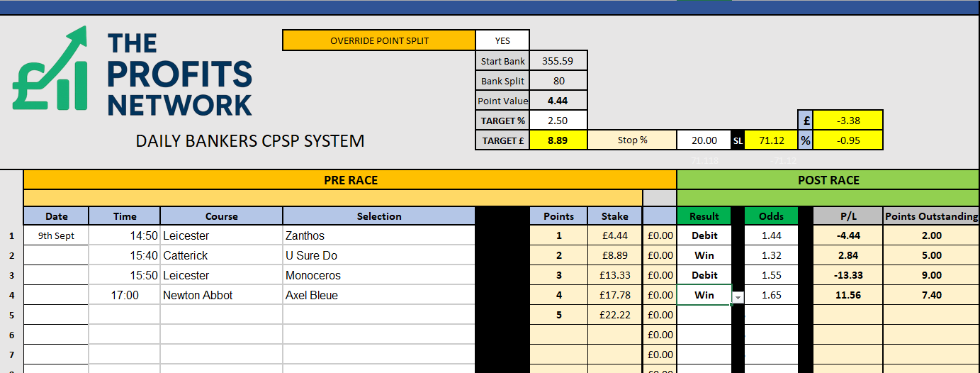
Task: Select the £22.22 stake cell
Action: coord(614,315)
